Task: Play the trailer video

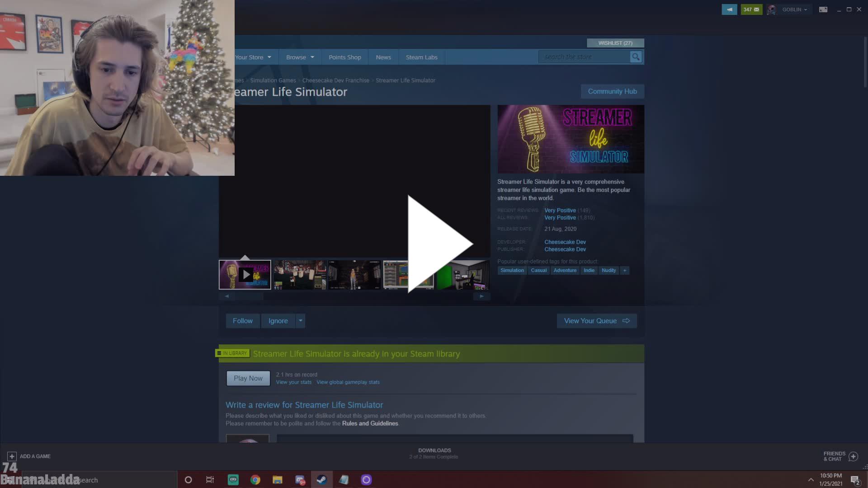Action: coord(440,244)
